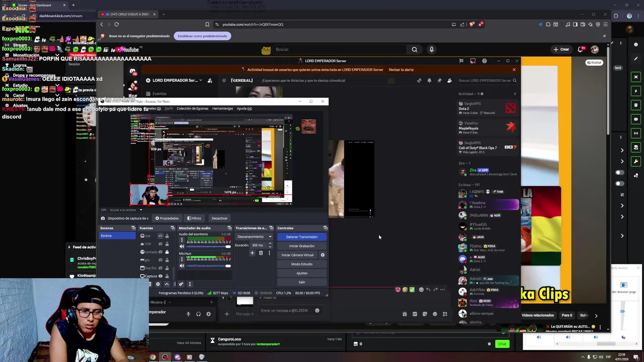Open virtual camera settings gear icon
Viewport: 644px width, 362px height.
click(x=323, y=255)
